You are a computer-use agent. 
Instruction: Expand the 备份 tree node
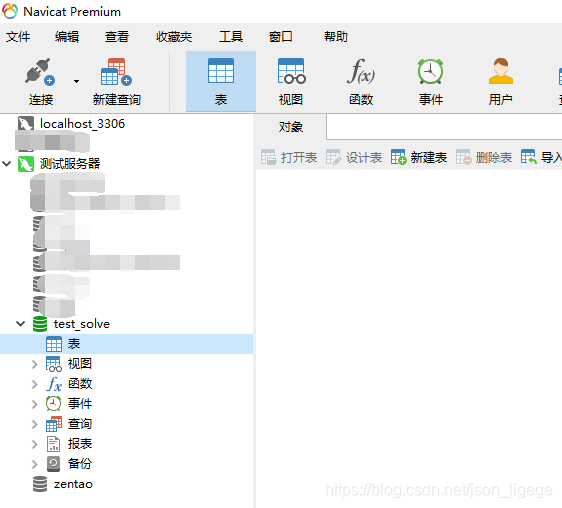click(34, 465)
